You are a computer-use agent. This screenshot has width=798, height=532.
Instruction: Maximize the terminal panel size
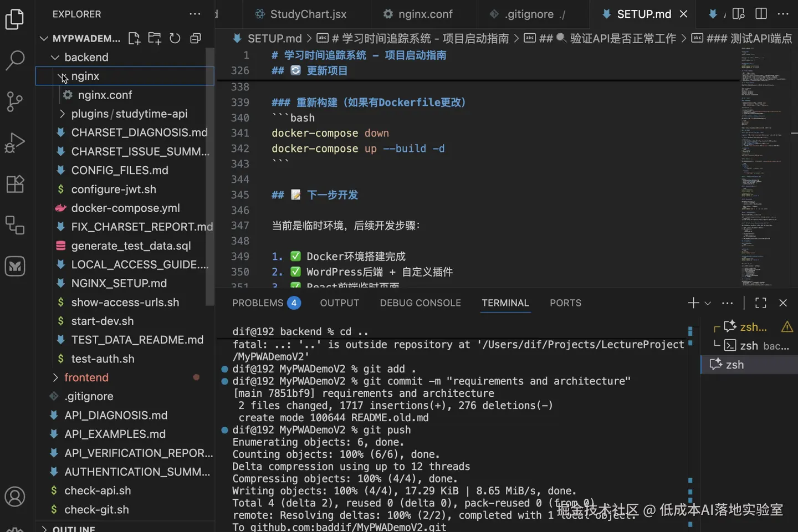(x=761, y=303)
